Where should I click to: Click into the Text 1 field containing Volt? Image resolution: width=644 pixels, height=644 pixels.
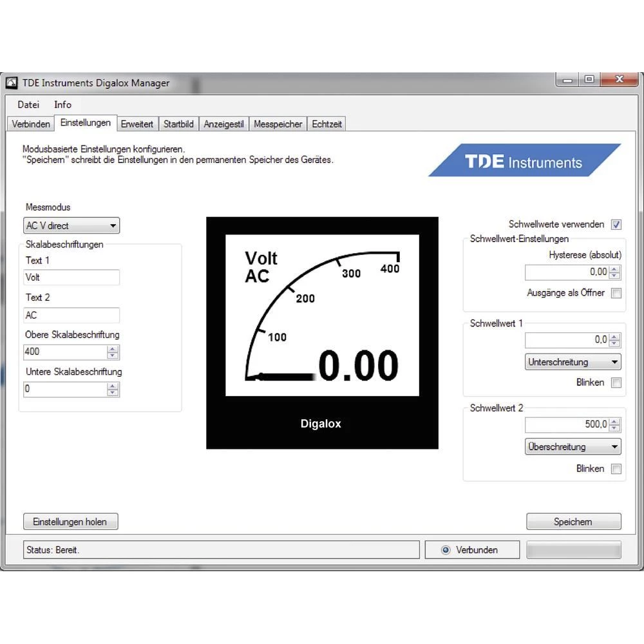click(x=71, y=278)
